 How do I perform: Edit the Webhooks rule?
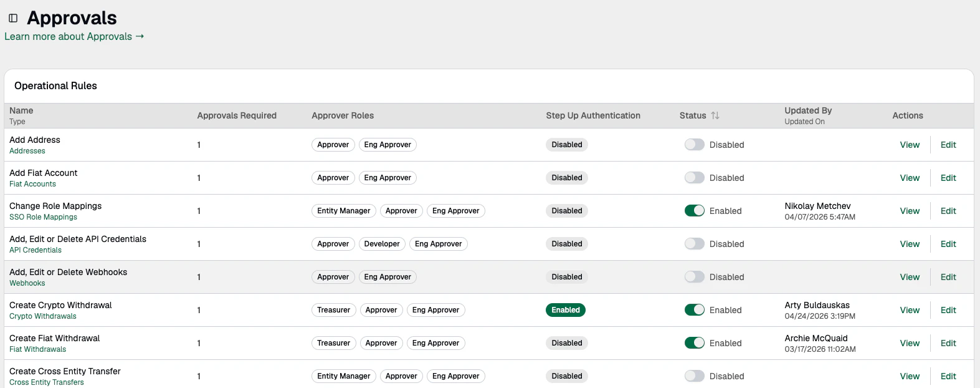point(948,277)
